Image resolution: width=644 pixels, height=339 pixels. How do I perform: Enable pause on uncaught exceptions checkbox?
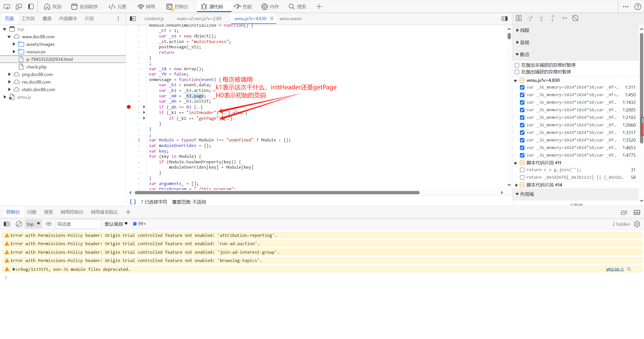click(x=517, y=65)
